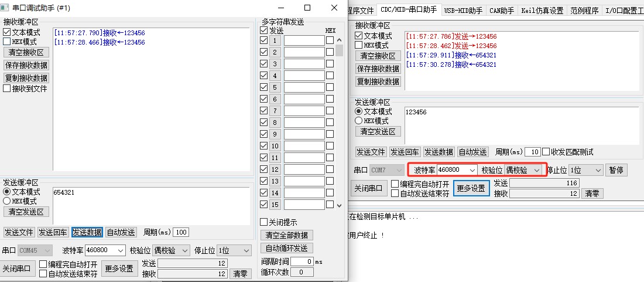Select HEX模式 radio in right send buffer
The width and height of the screenshot is (644, 282).
pos(359,121)
